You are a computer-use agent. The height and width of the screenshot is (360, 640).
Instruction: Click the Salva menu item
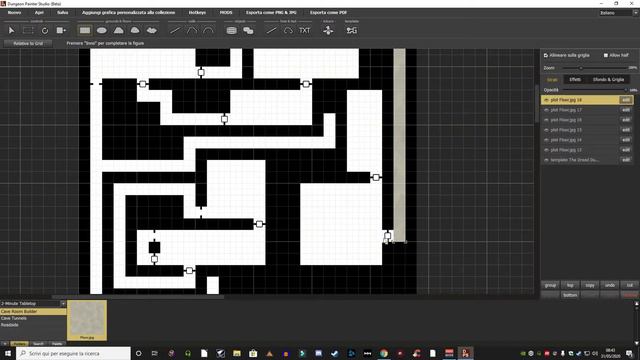click(62, 13)
